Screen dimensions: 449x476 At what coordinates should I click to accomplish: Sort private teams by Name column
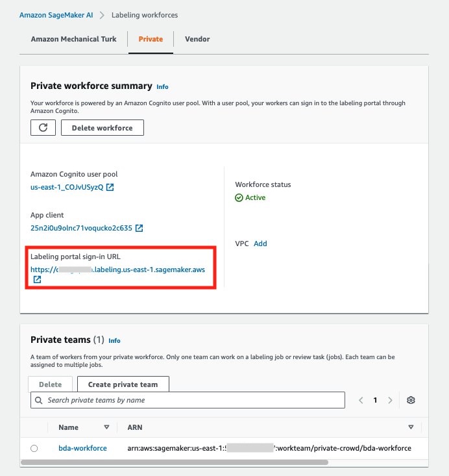[106, 427]
